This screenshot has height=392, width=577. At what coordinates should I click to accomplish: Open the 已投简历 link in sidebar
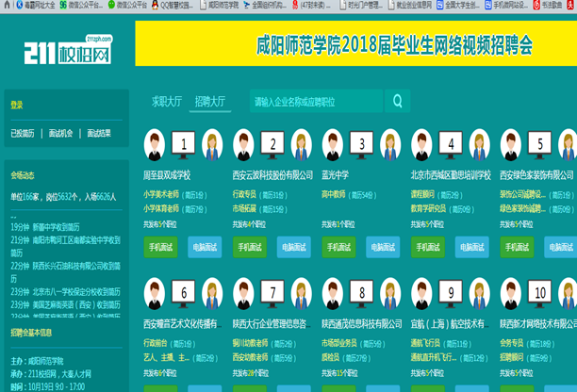[23, 134]
